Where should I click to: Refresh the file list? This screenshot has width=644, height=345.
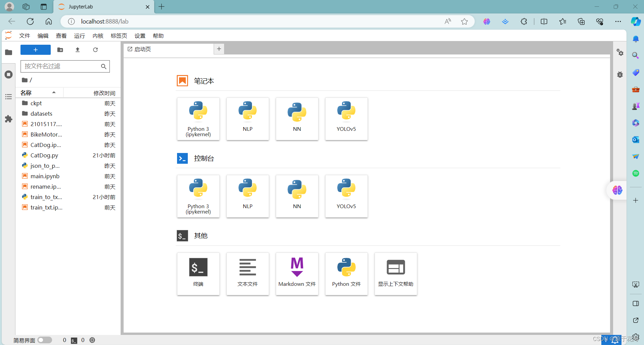95,50
